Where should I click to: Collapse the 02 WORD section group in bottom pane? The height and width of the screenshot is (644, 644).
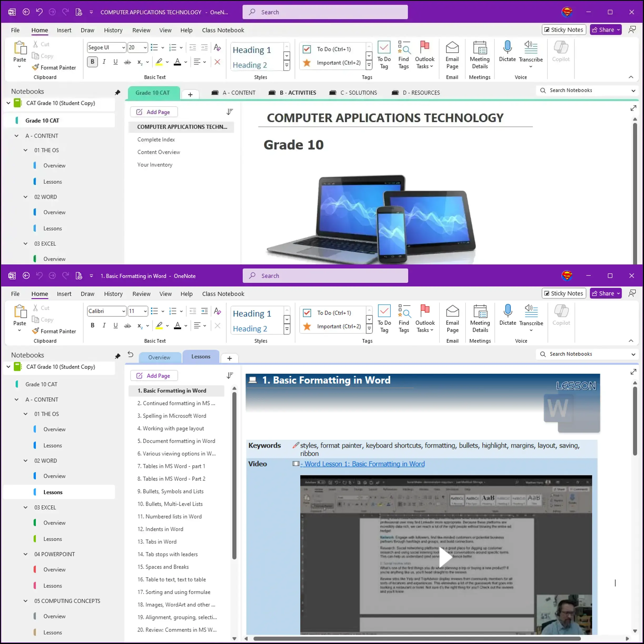25,461
